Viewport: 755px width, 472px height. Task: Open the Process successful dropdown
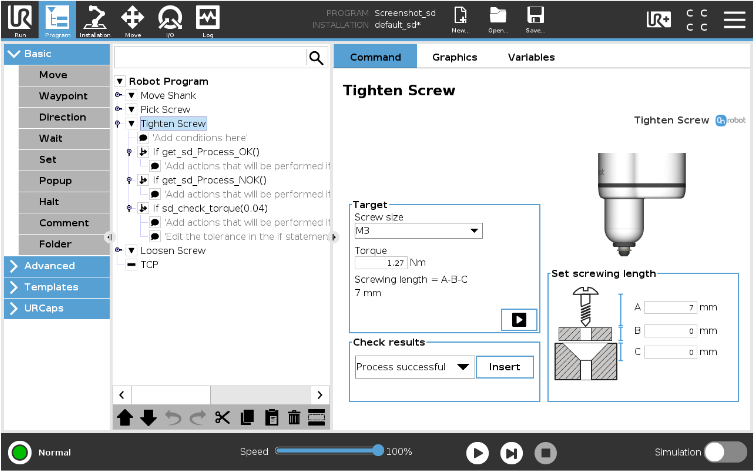tap(414, 367)
